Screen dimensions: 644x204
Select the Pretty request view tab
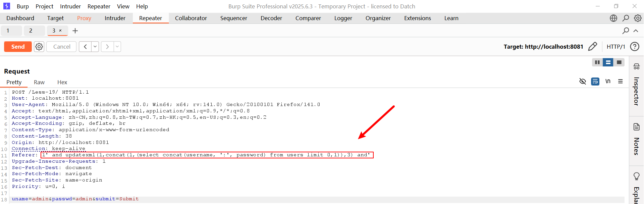coord(14,82)
